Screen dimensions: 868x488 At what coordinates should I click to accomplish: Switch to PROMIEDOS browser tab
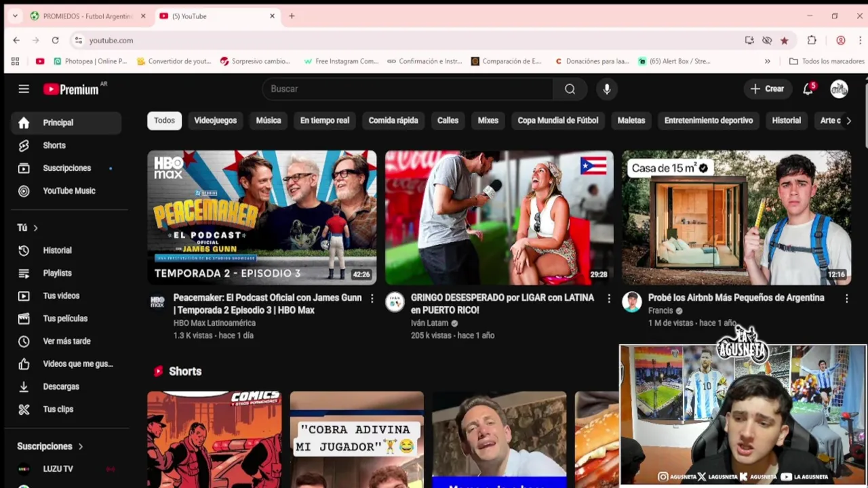pos(87,16)
